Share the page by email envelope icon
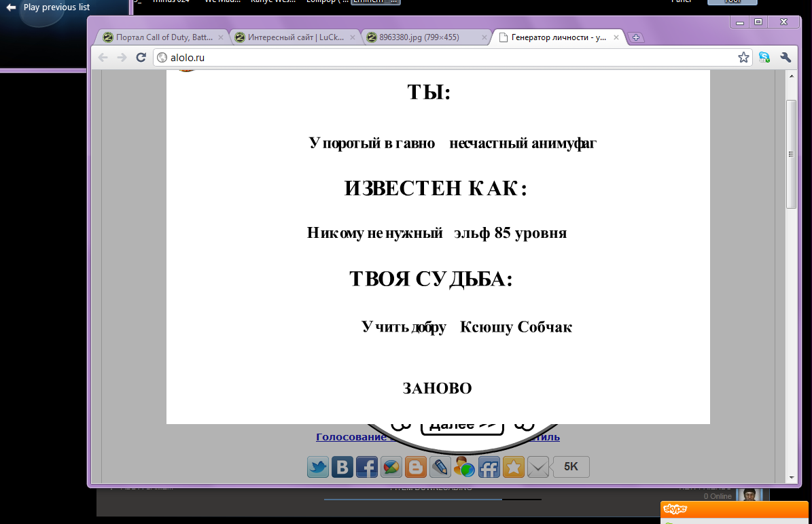The image size is (812, 524). [538, 467]
